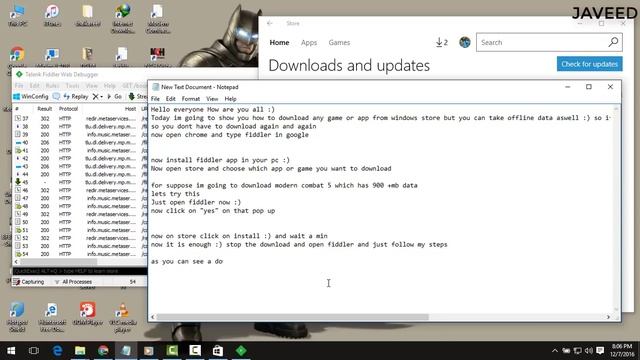640x360 pixels.
Task: Open the Windows Start menu
Action: click(x=11, y=351)
